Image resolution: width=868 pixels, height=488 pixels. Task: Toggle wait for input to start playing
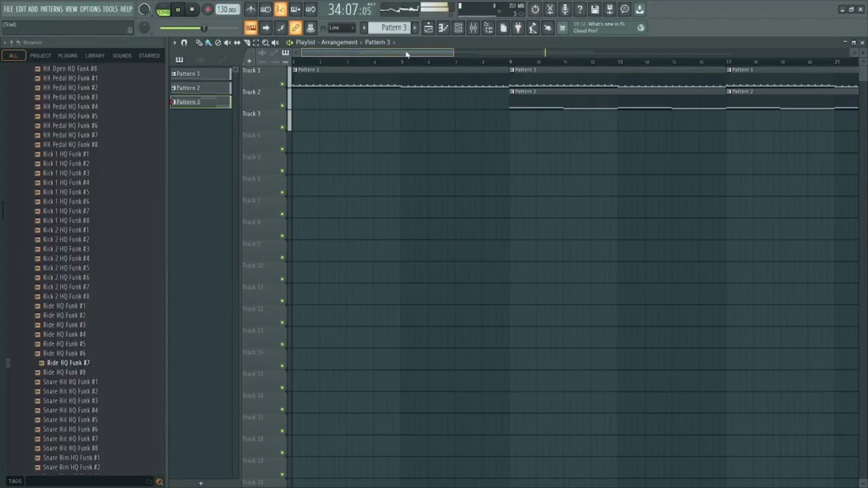(266, 9)
